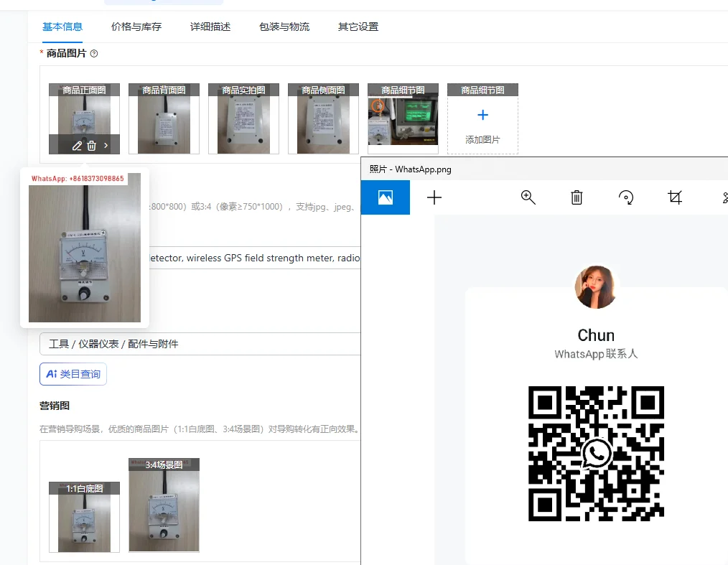The width and height of the screenshot is (728, 565).
Task: Click the help icon next to 商品图片
Action: [94, 53]
